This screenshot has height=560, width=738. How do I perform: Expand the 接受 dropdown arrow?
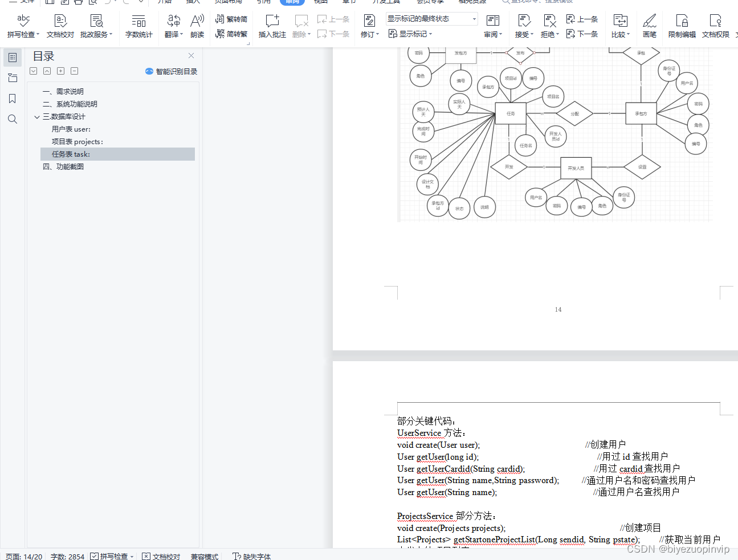(x=532, y=35)
